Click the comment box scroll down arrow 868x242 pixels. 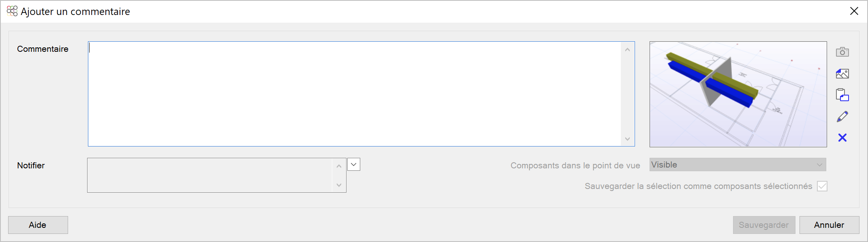pyautogui.click(x=627, y=139)
